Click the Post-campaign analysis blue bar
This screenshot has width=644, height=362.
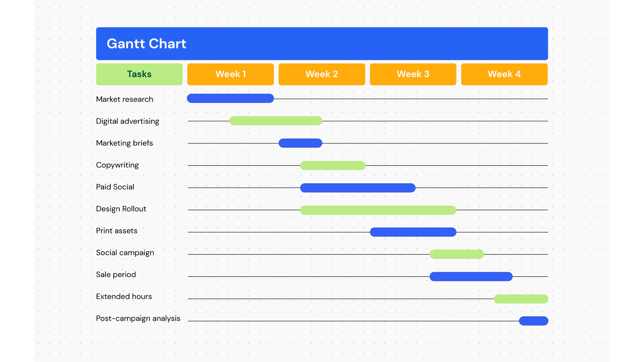point(533,321)
